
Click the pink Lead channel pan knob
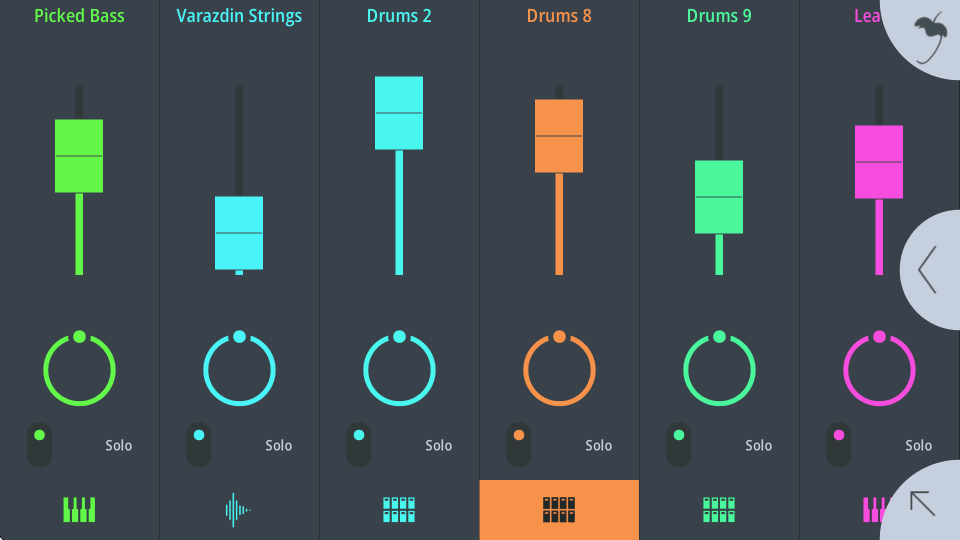pyautogui.click(x=879, y=369)
